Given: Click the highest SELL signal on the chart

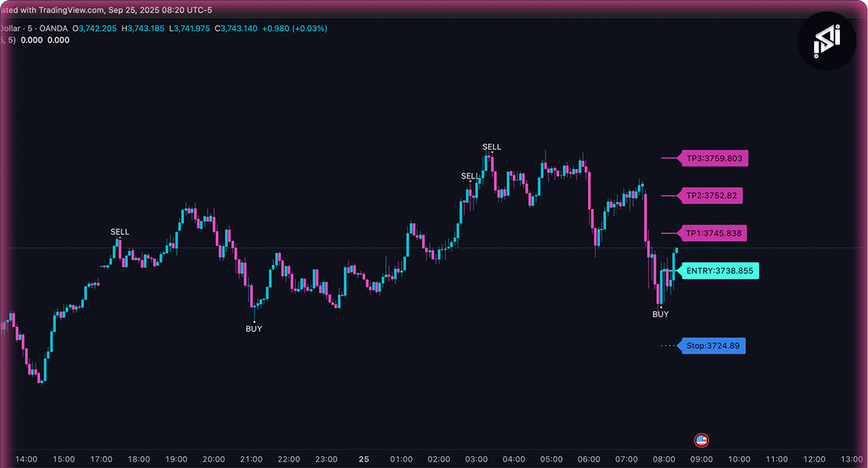Looking at the screenshot, I should (492, 147).
